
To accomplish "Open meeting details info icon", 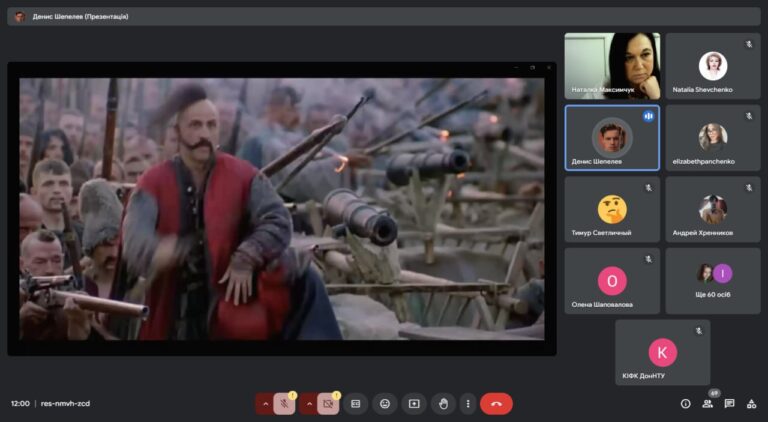I will pyautogui.click(x=685, y=403).
